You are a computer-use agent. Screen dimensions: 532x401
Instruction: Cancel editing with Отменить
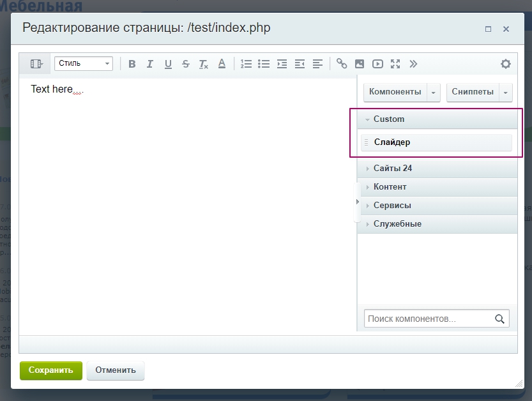coord(116,370)
